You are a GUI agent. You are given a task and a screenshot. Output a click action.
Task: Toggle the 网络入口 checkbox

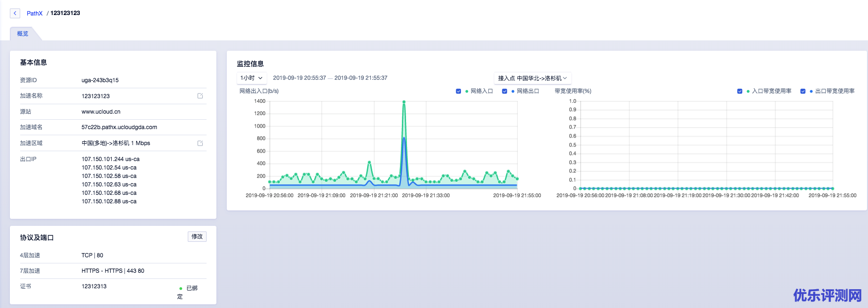458,91
